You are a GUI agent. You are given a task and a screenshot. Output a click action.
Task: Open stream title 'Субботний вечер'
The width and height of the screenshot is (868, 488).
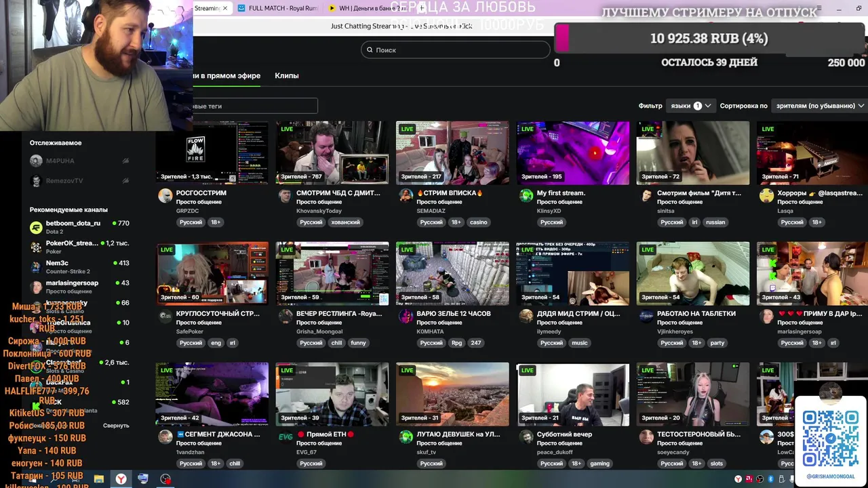(564, 434)
